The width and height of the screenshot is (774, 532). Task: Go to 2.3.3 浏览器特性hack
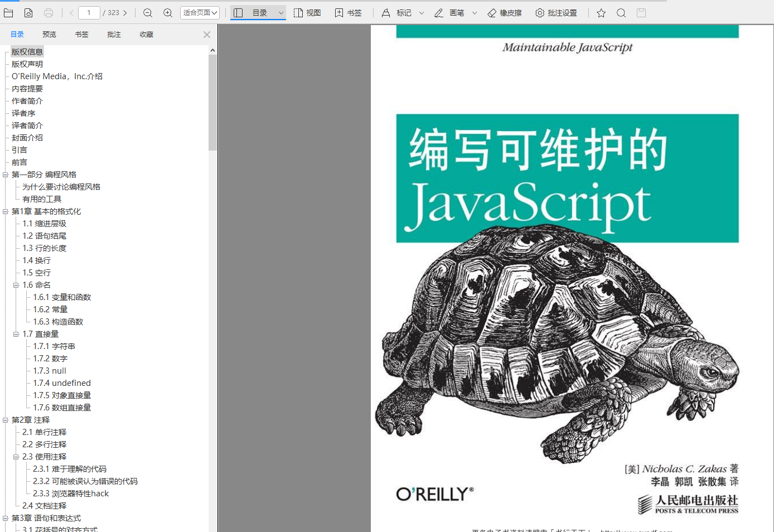tap(71, 494)
